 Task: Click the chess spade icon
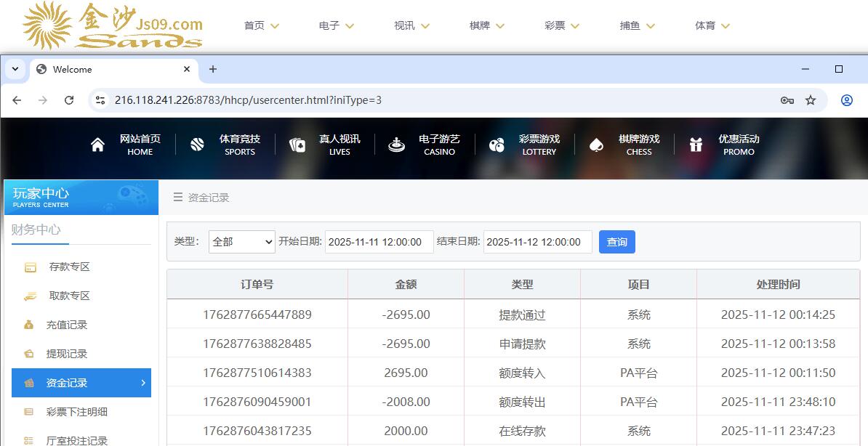(x=596, y=145)
